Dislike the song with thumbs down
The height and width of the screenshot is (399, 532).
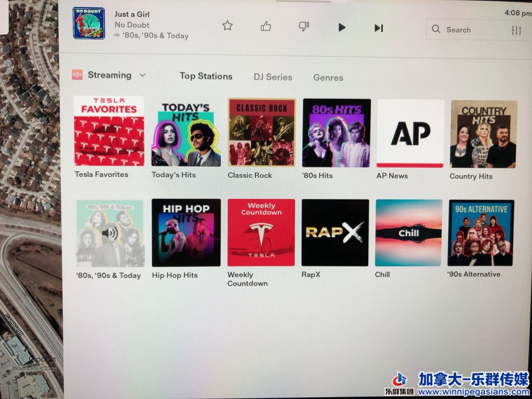[x=304, y=27]
